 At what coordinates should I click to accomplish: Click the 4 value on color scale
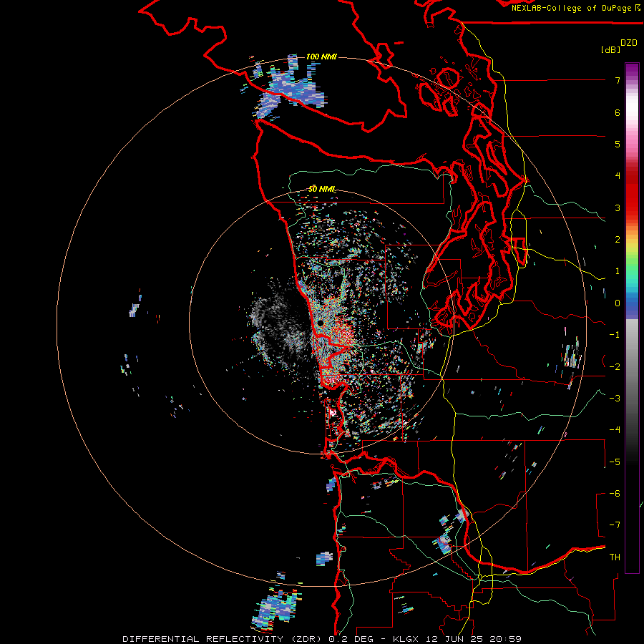(x=618, y=176)
